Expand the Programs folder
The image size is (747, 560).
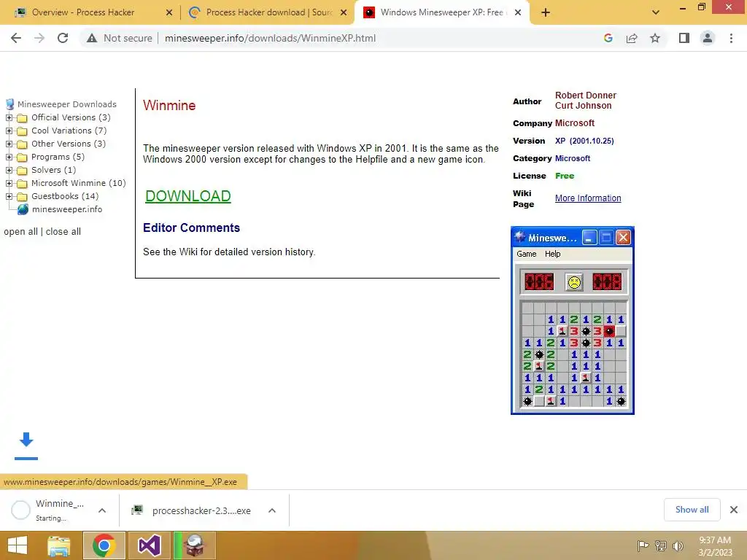coord(9,157)
